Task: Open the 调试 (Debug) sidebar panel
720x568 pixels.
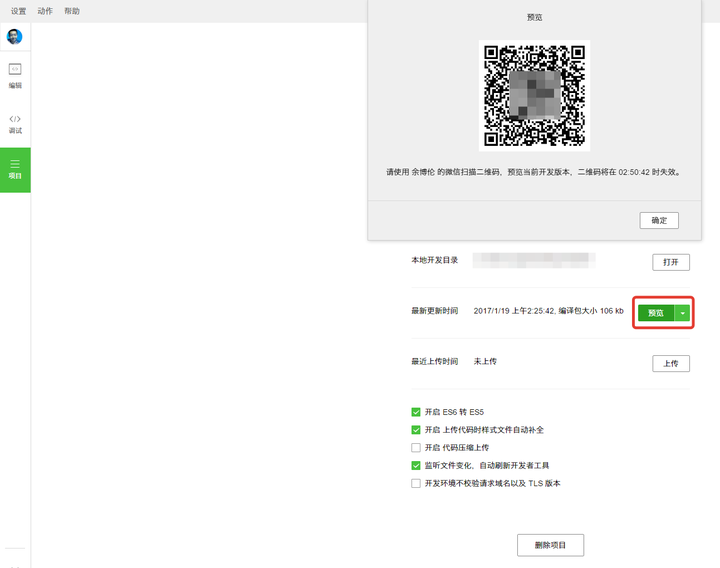Action: tap(15, 124)
